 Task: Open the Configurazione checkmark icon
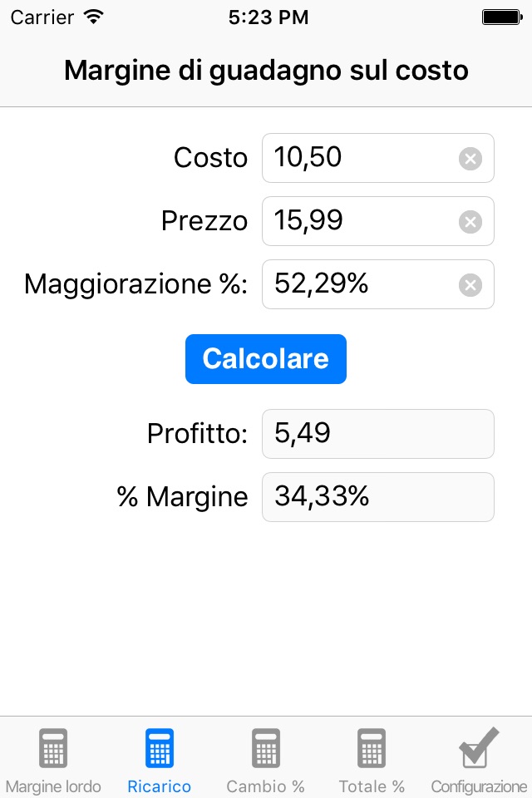click(x=479, y=748)
